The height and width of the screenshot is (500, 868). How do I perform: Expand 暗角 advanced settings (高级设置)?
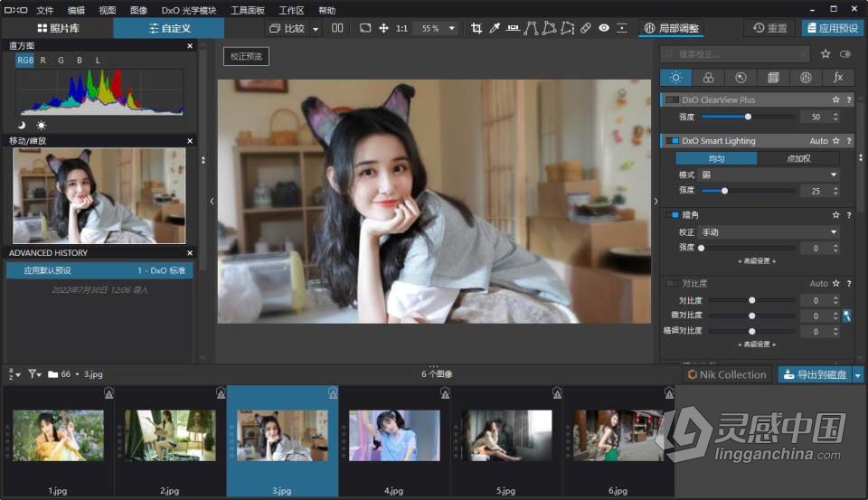[x=757, y=260]
